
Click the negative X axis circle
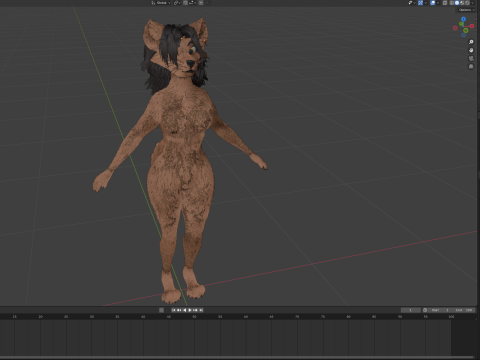click(x=455, y=28)
